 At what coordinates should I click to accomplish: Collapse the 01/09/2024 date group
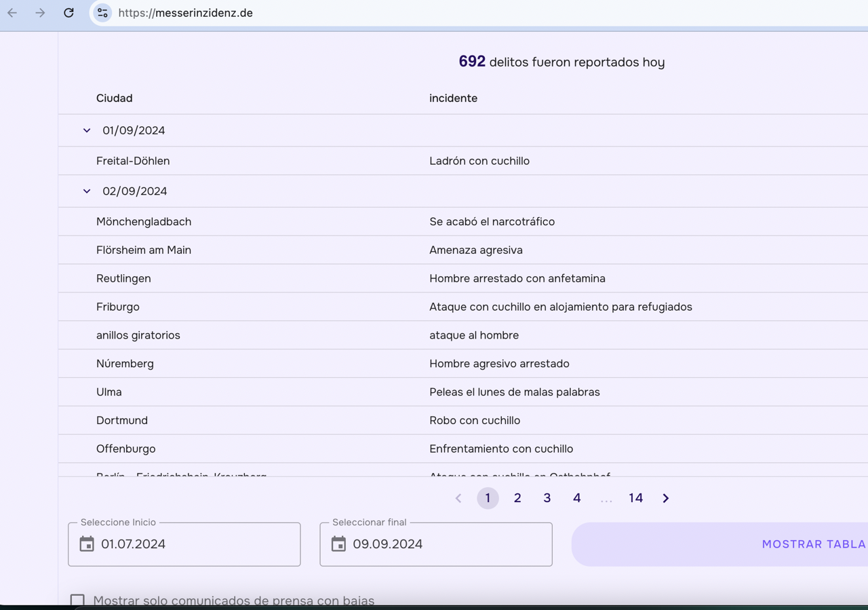(x=87, y=130)
